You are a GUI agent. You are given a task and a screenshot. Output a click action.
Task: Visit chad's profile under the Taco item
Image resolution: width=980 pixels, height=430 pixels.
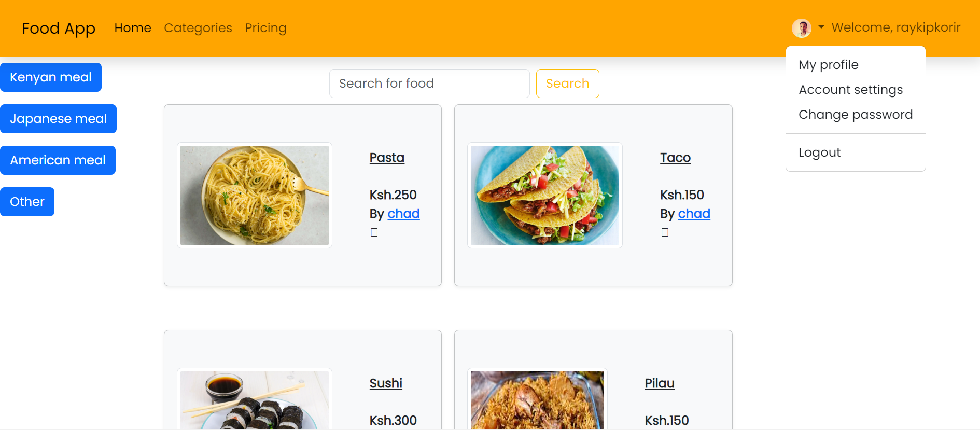click(694, 213)
